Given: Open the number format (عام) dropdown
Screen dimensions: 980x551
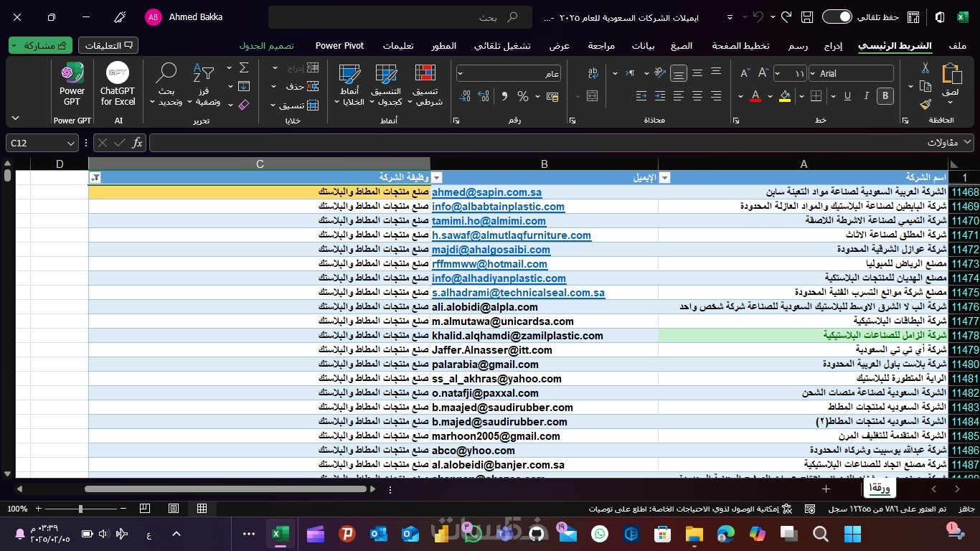Looking at the screenshot, I should tap(460, 73).
